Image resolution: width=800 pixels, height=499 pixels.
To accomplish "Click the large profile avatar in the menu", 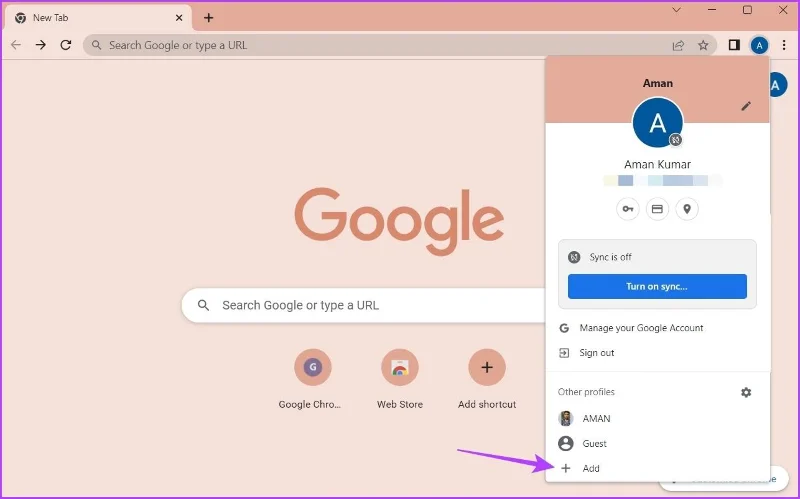I will coord(658,122).
